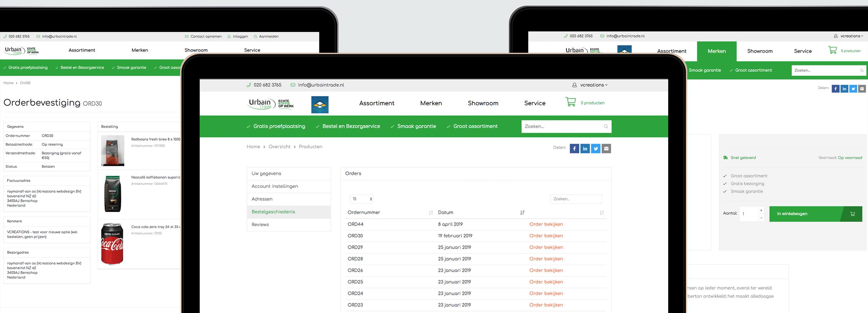Click Redbeans coffee bag thumbnail in left tablet
This screenshot has width=868, height=313.
(x=113, y=150)
